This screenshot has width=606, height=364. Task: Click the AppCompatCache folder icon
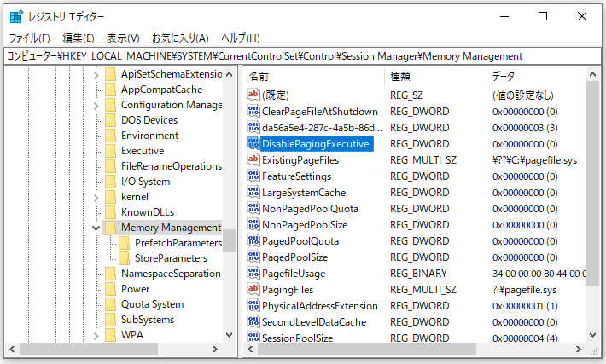click(111, 90)
